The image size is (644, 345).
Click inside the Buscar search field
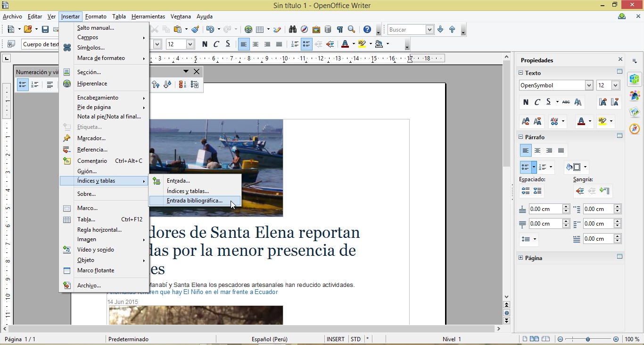pos(406,29)
